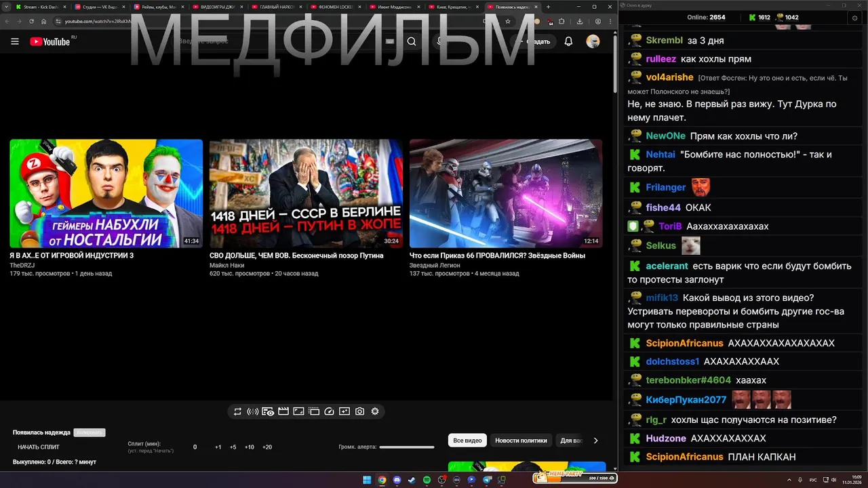Click the dashed window icon in player toolbar

pos(314,411)
